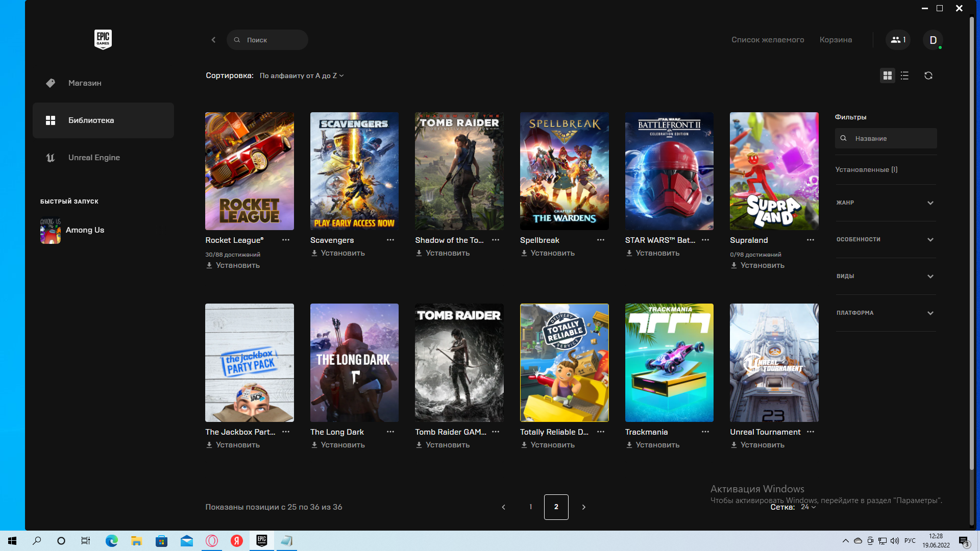This screenshot has width=980, height=551.
Task: Open Spellbreak three-dot menu
Action: (601, 240)
